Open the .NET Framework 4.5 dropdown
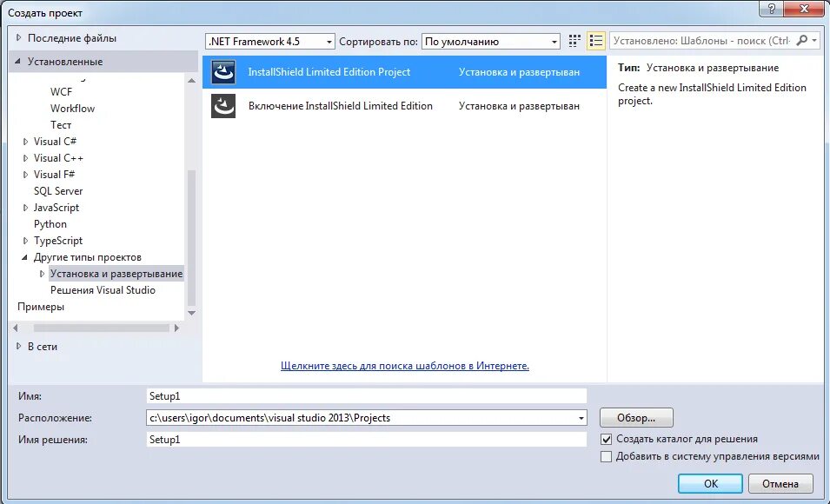830x504 pixels. [x=270, y=42]
